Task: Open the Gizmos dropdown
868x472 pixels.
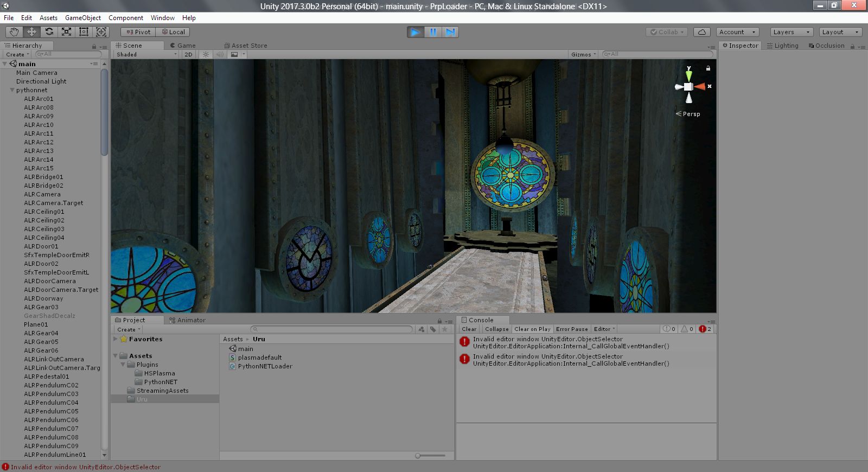Action: [x=584, y=54]
